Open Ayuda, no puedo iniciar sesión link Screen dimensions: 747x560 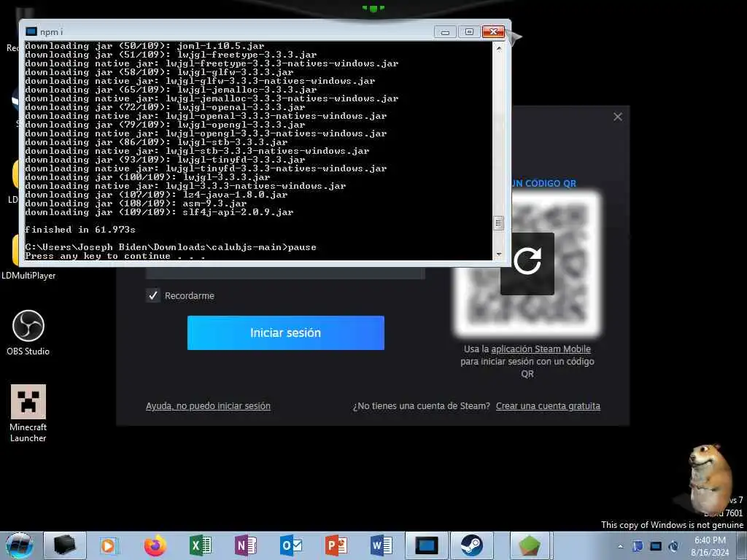(208, 406)
